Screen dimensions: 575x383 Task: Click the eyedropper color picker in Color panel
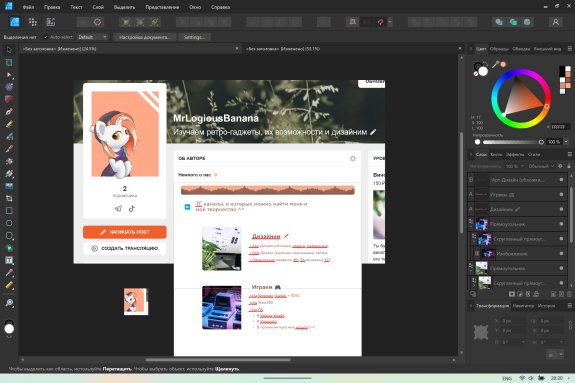[x=495, y=65]
